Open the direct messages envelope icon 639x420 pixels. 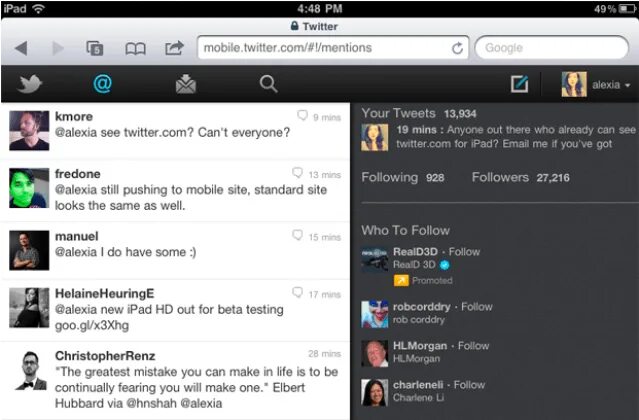coord(186,84)
